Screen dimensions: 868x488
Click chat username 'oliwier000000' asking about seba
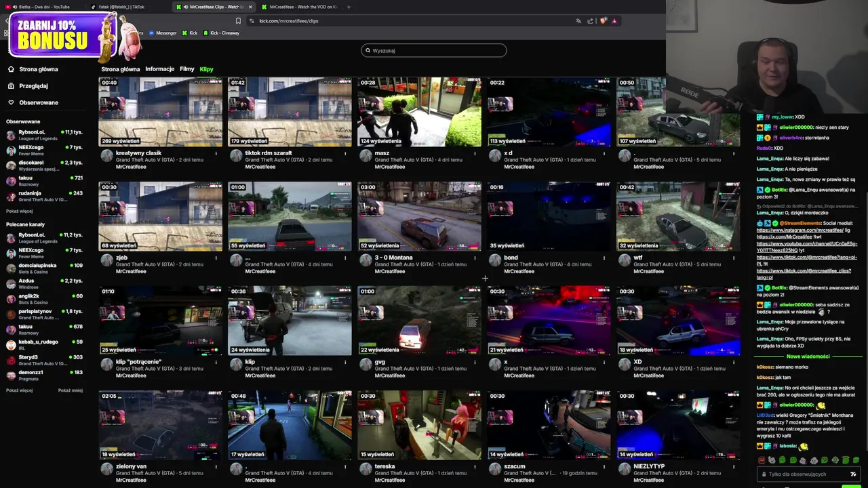[795, 305]
